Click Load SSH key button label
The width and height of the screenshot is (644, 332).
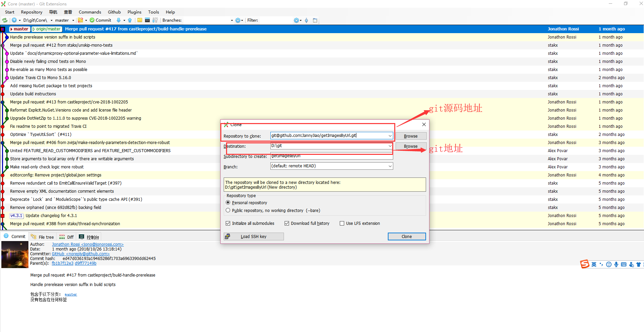tap(253, 237)
